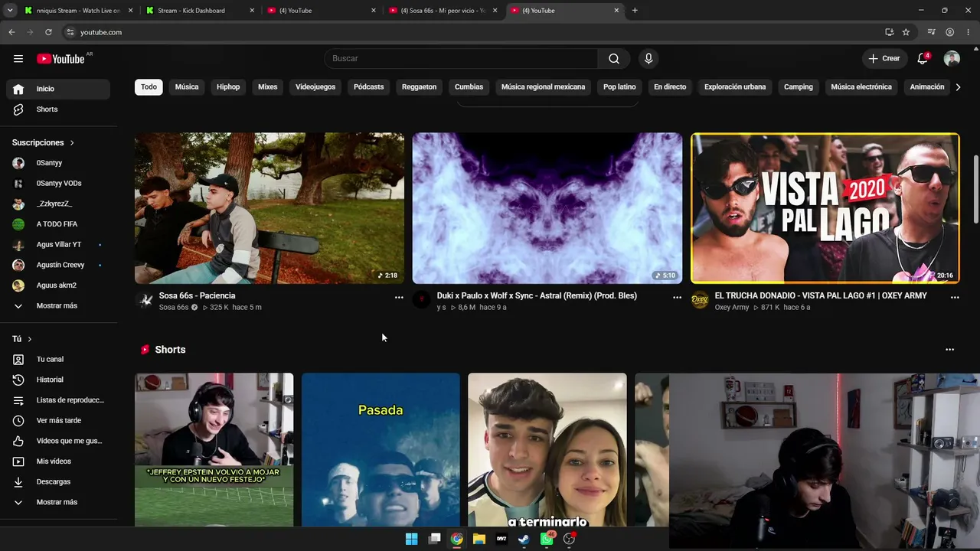Open the Chrome profile icon

tap(949, 32)
